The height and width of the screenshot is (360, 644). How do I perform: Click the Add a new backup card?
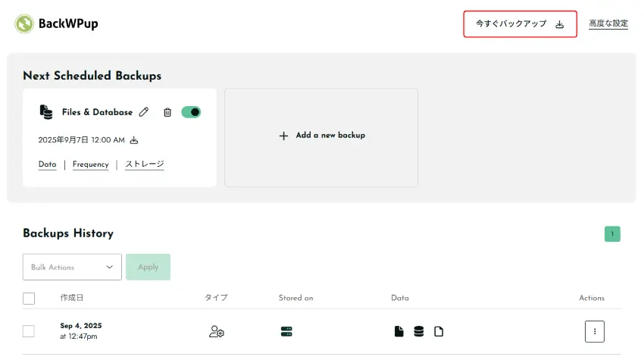pyautogui.click(x=321, y=138)
